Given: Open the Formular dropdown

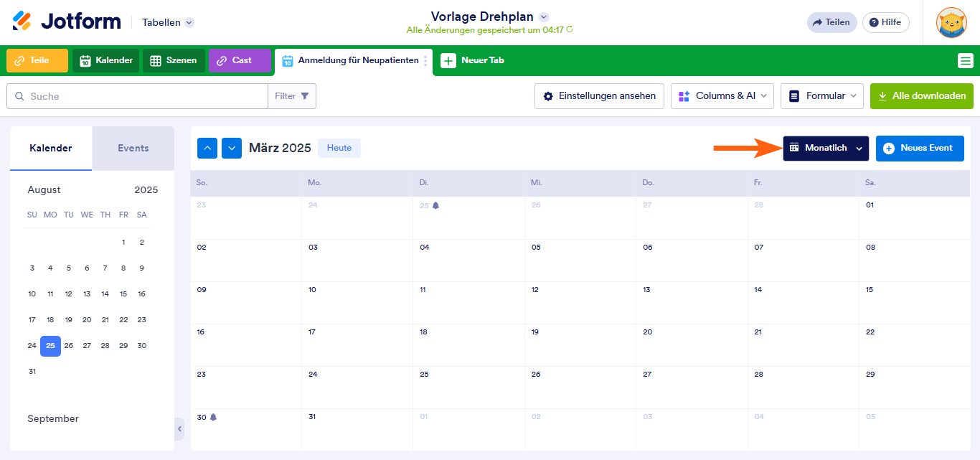Looking at the screenshot, I should point(822,96).
